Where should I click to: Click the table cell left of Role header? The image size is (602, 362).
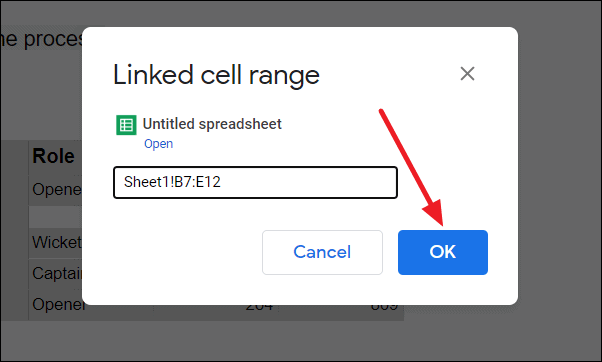pos(15,157)
